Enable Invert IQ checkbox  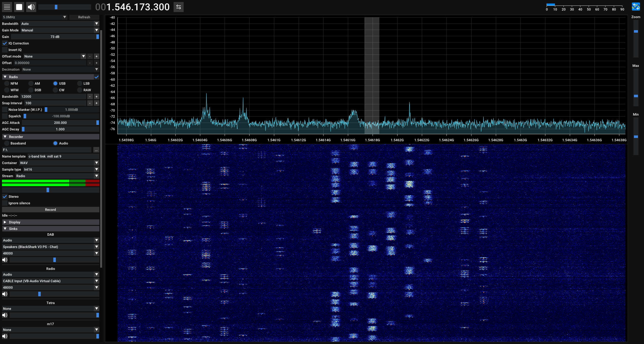click(x=5, y=50)
